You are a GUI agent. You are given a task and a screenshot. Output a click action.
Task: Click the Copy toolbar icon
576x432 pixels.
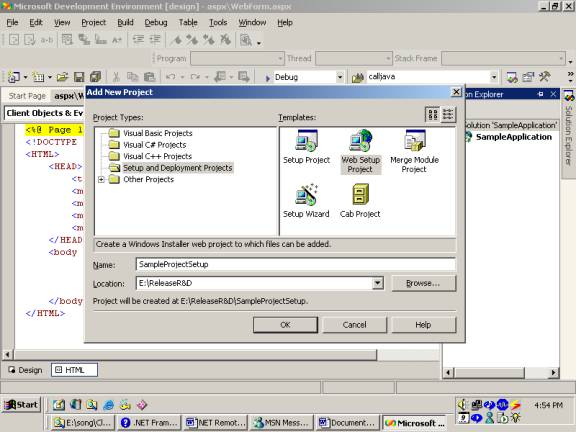coord(132,77)
